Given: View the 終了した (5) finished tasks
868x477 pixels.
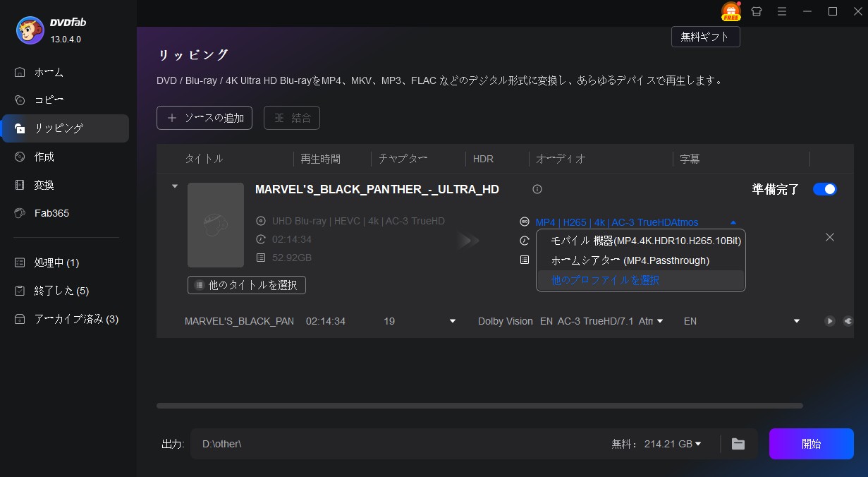Looking at the screenshot, I should [x=65, y=291].
